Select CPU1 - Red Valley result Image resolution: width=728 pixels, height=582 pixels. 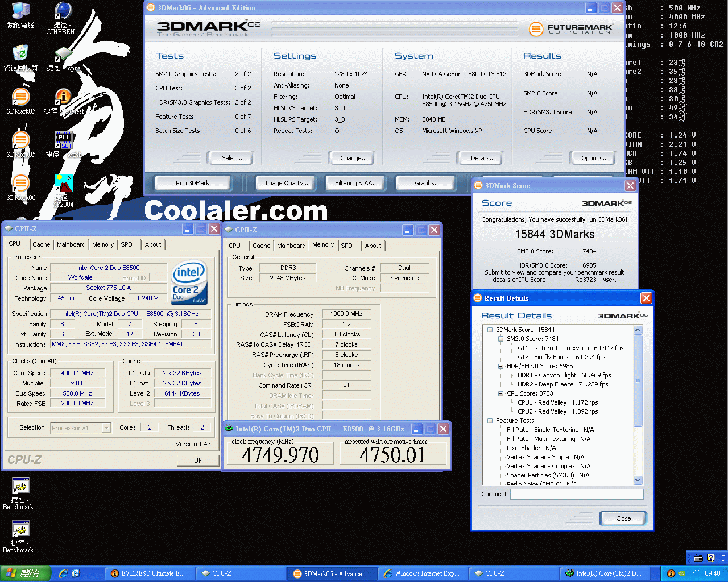[x=558, y=402]
